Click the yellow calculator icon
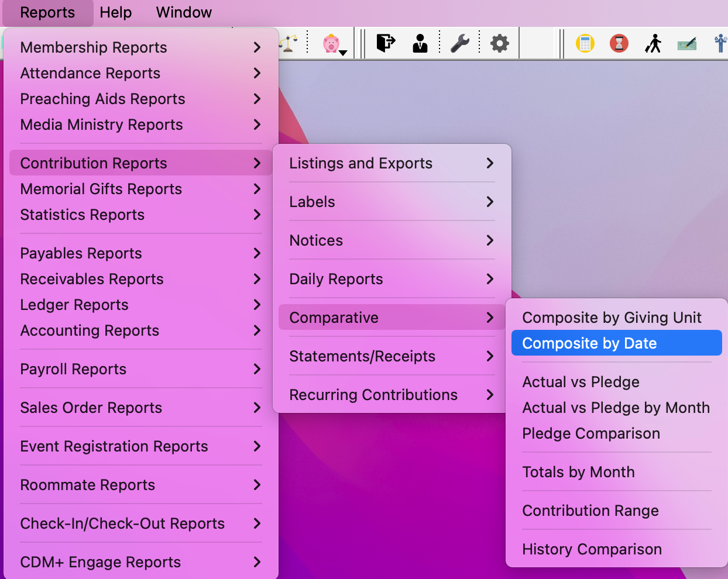The height and width of the screenshot is (579, 728). [585, 43]
